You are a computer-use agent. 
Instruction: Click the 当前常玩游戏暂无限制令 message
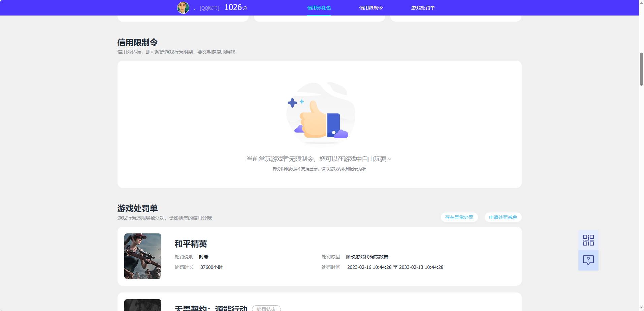pos(319,159)
